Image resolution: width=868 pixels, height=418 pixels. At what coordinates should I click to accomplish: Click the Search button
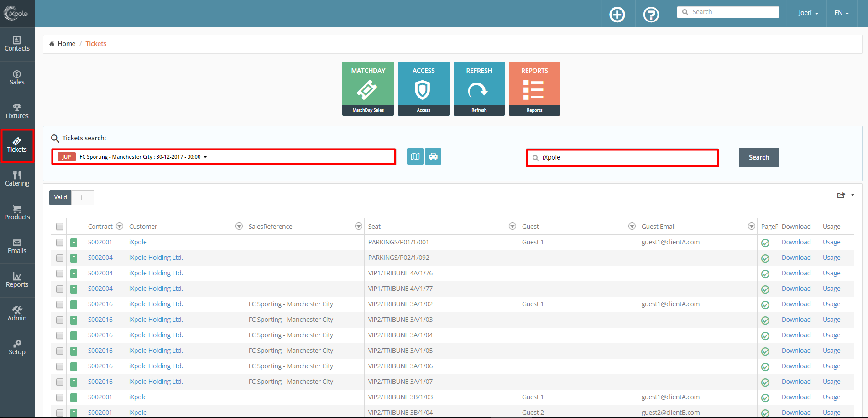[759, 157]
